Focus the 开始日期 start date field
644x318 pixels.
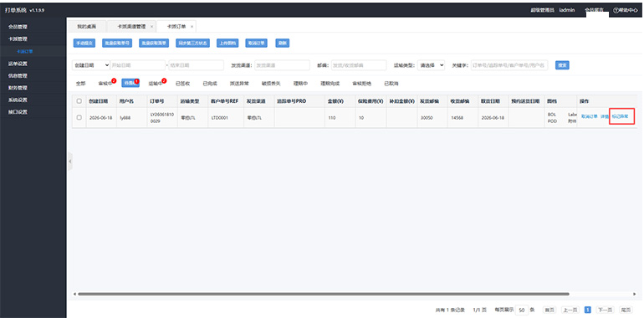138,65
